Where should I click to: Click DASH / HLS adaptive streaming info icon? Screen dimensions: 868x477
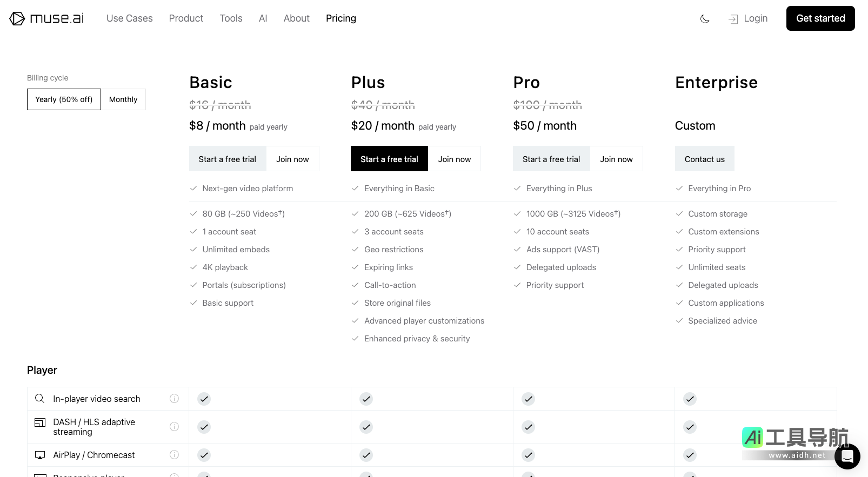pyautogui.click(x=174, y=427)
